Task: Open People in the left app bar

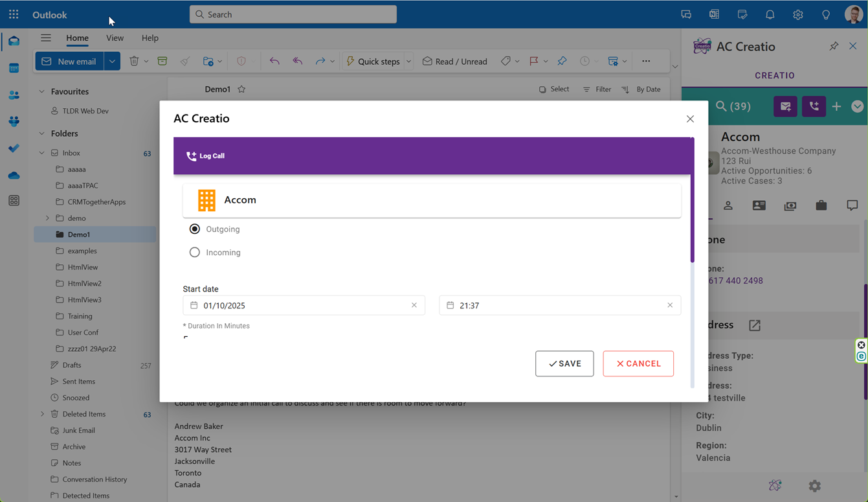Action: tap(14, 95)
